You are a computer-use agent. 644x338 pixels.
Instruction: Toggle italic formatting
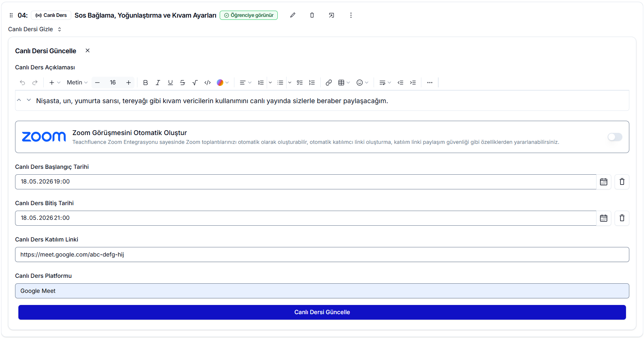[x=158, y=83]
